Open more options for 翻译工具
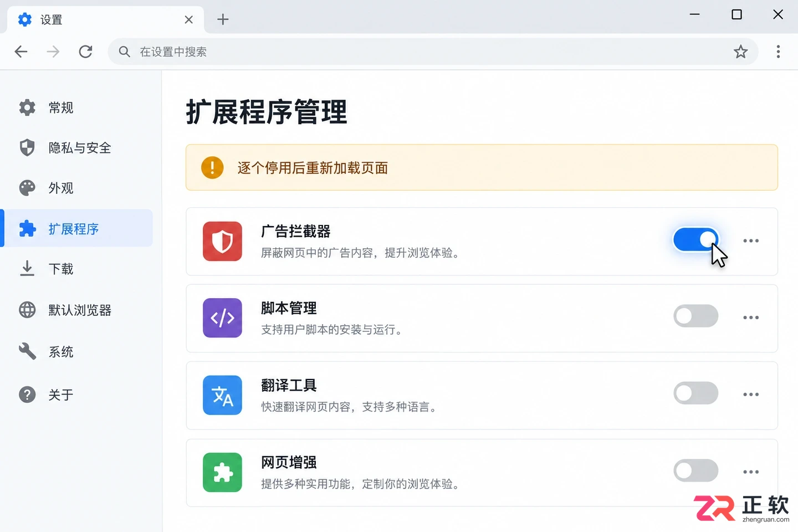This screenshot has width=798, height=532. tap(751, 395)
